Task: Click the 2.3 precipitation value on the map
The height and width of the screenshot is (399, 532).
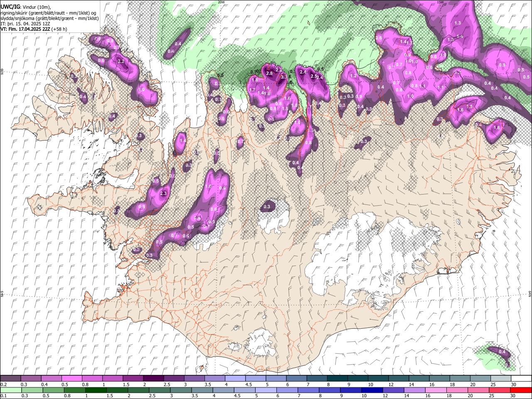Action: pyautogui.click(x=163, y=194)
